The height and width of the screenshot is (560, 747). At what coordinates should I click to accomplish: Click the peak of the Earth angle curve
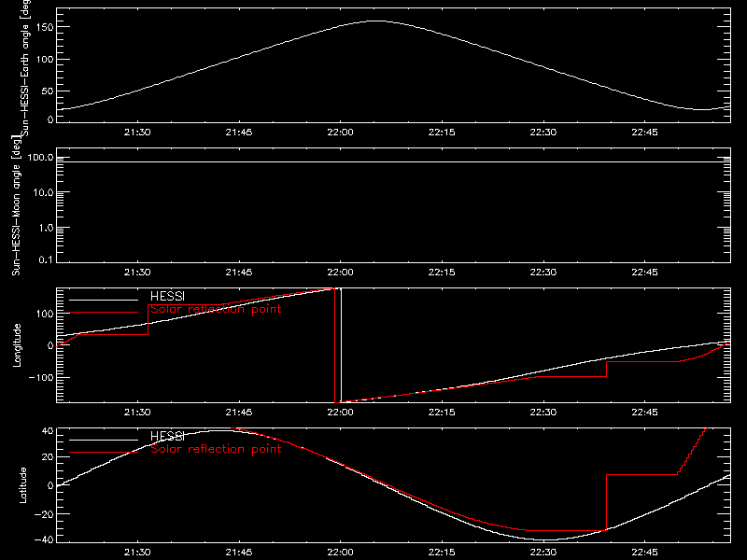[376, 21]
